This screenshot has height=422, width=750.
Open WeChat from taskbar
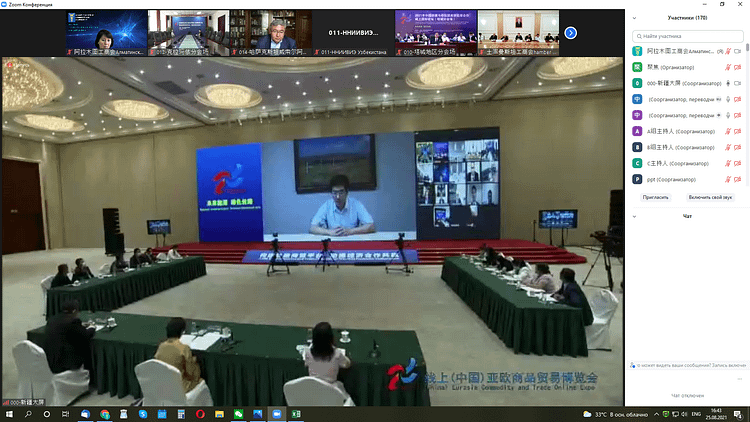pos(239,414)
